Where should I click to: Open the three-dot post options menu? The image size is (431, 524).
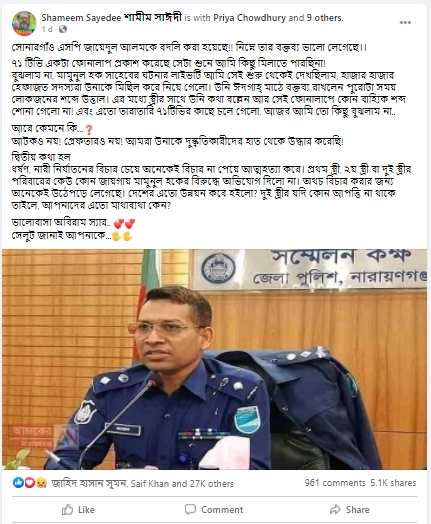click(x=405, y=23)
